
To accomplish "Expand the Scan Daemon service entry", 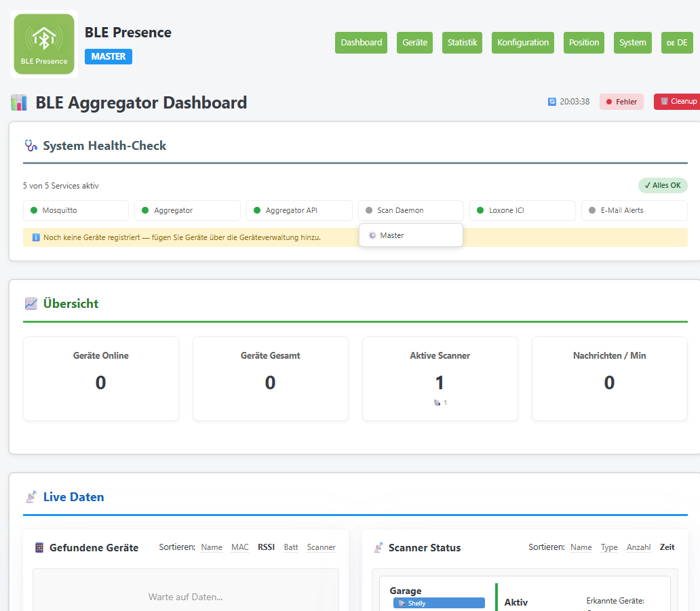I will click(410, 210).
